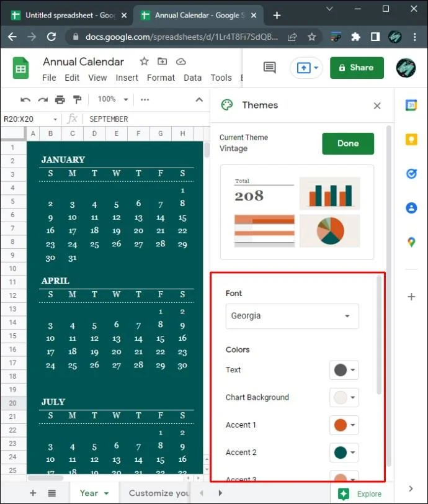Screen dimensions: 428x504
Task: Open a new browser tab
Action: point(277,16)
